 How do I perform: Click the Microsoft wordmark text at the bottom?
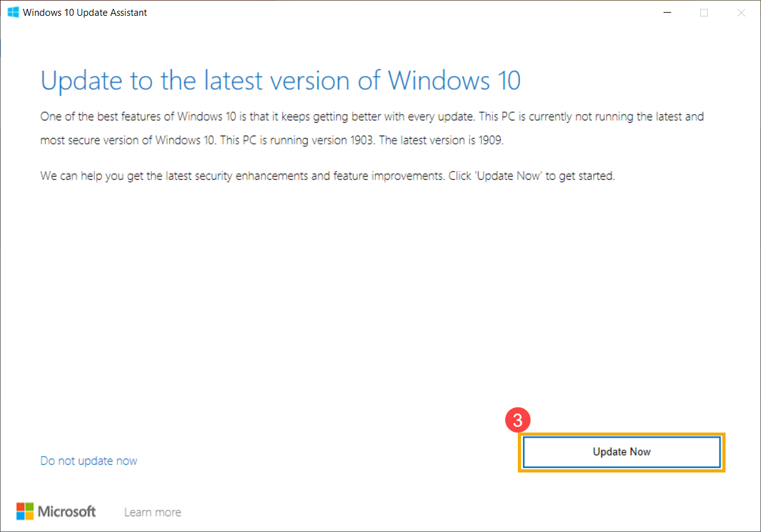67,511
